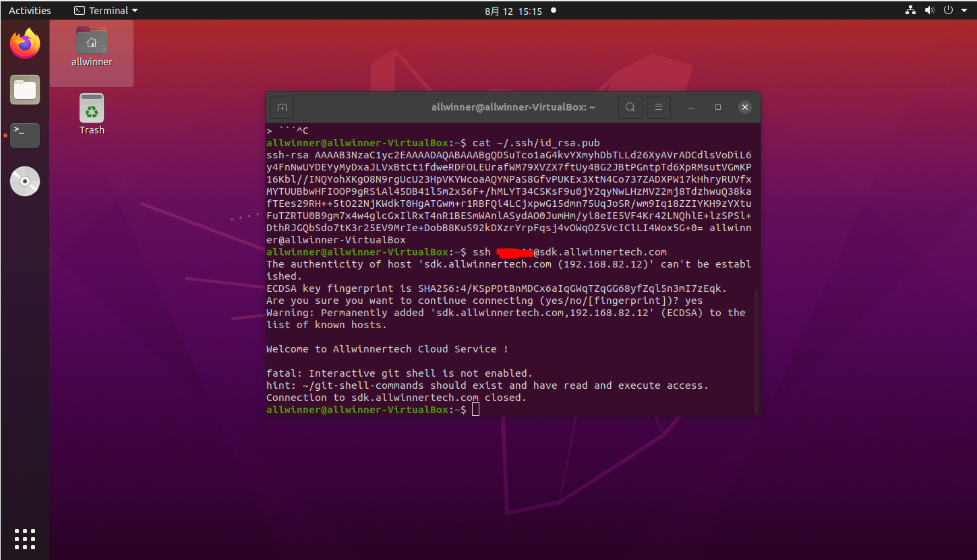Image resolution: width=977 pixels, height=560 pixels.
Task: Open the power menu icon
Action: coord(948,10)
